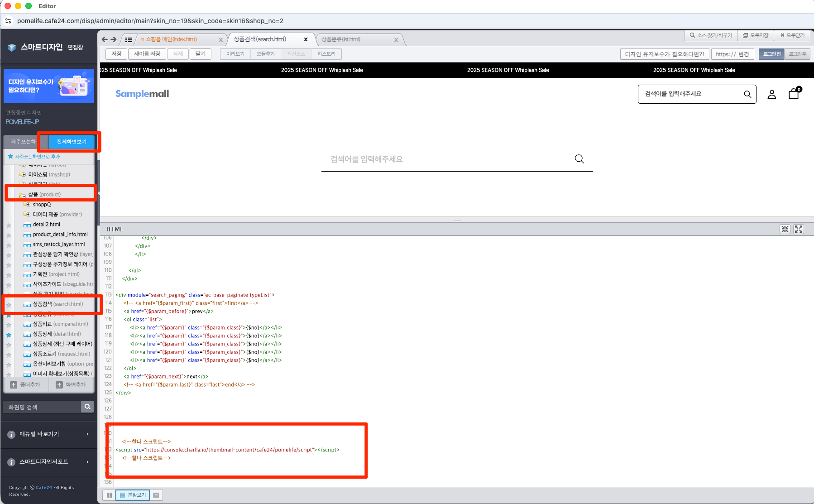The image size is (814, 504).
Task: Click the user account icon in preview
Action: (x=771, y=94)
